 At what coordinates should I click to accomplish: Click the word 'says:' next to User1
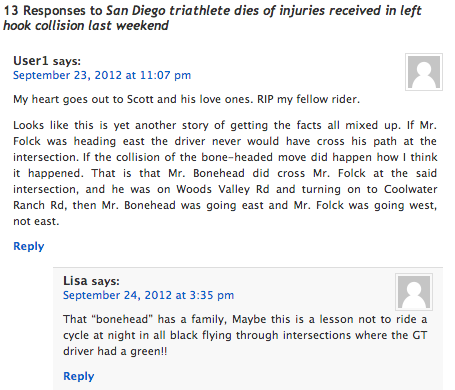coord(67,61)
